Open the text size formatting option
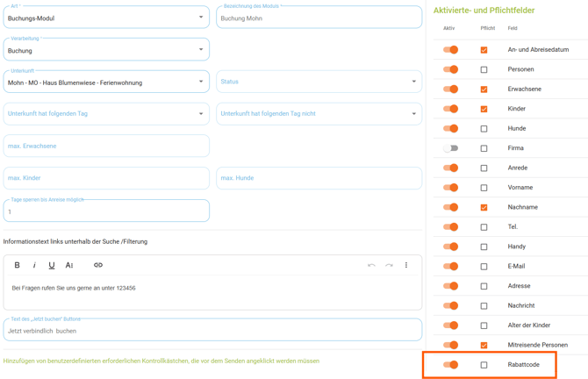The image size is (588, 379). (x=70, y=265)
